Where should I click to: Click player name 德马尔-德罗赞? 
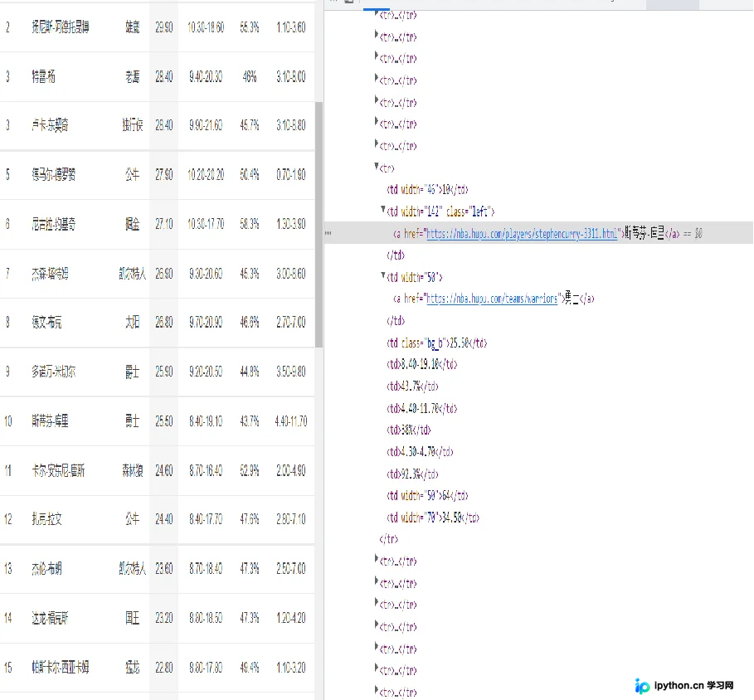[53, 174]
